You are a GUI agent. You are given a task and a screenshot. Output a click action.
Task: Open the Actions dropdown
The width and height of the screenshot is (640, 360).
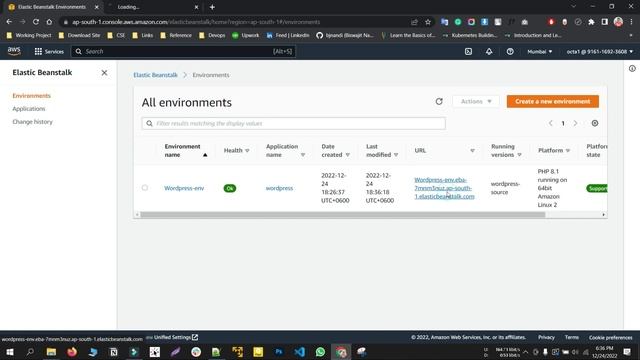[476, 101]
